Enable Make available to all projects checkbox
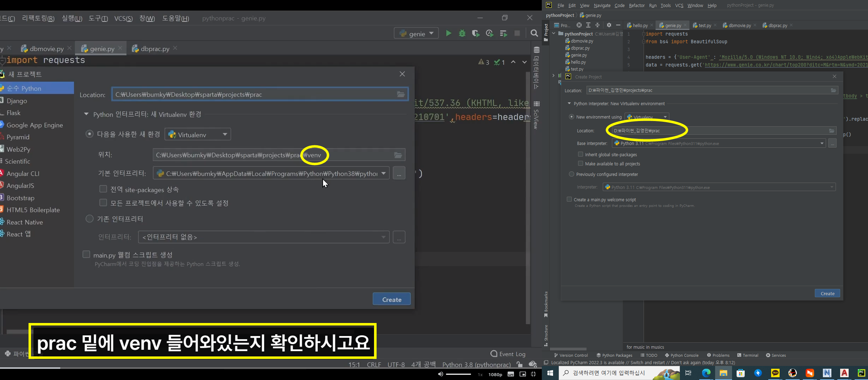The image size is (868, 380). click(x=581, y=163)
